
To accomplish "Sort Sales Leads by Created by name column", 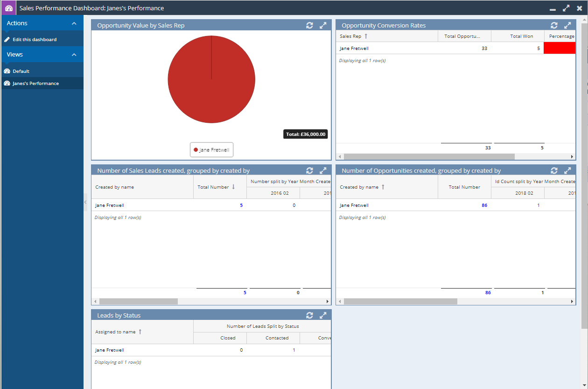I will point(142,187).
